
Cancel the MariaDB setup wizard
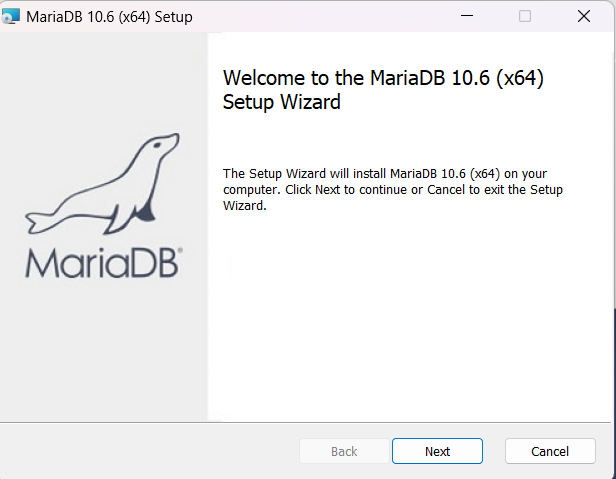click(550, 451)
